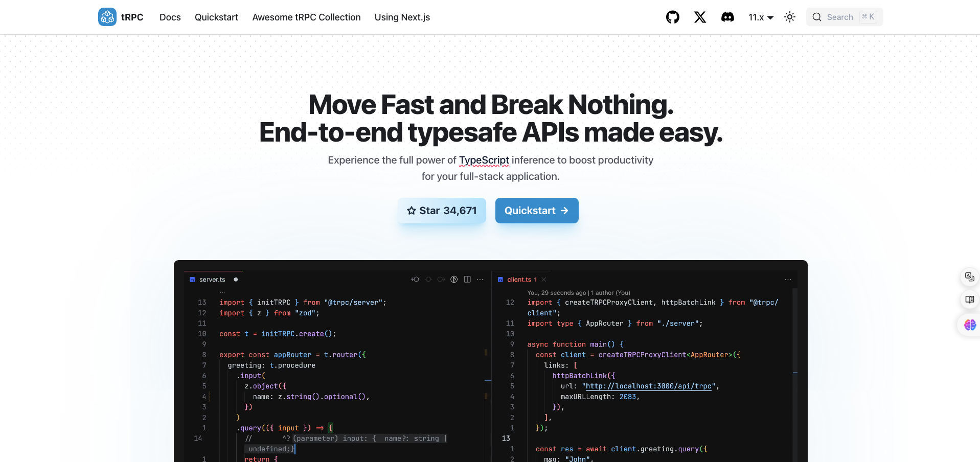Click the blue Quickstart arrow button
The height and width of the screenshot is (462, 980).
pos(537,211)
